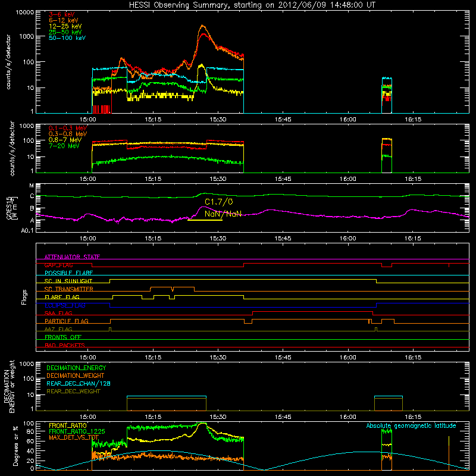Image resolution: width=476 pixels, height=476 pixels.
Task: Click the Absolute geomagnetic latitude label
Action: pyautogui.click(x=411, y=425)
